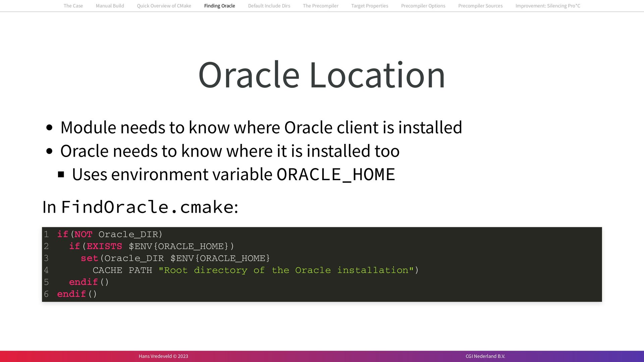The image size is (644, 362).
Task: Click bullet 'Oracle needs to know where it is installed too'
Action: coord(230,151)
